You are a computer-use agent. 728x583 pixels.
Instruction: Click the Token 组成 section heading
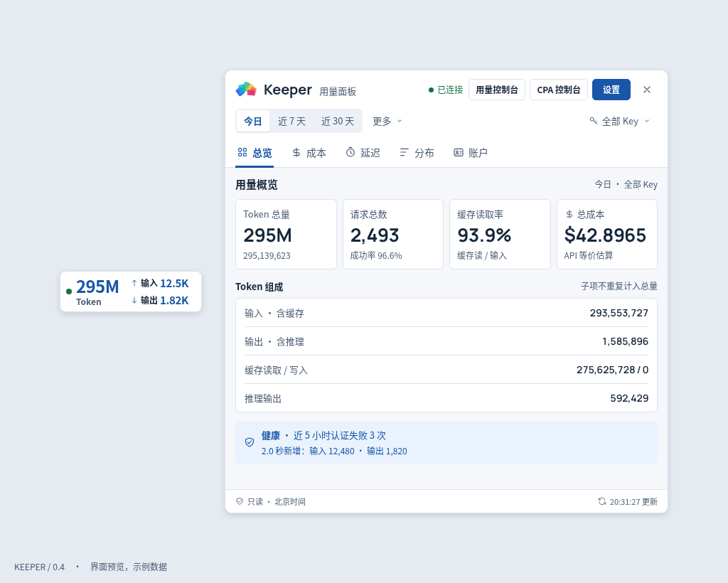(259, 287)
